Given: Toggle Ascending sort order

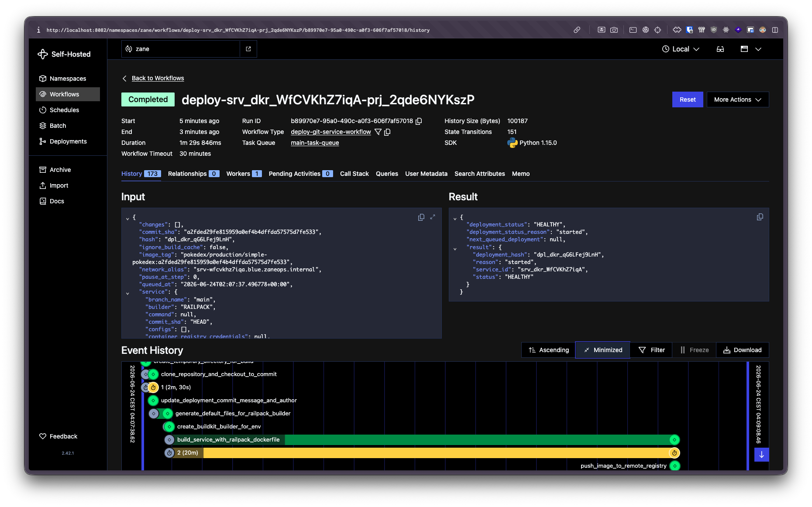Looking at the screenshot, I should click(x=549, y=350).
